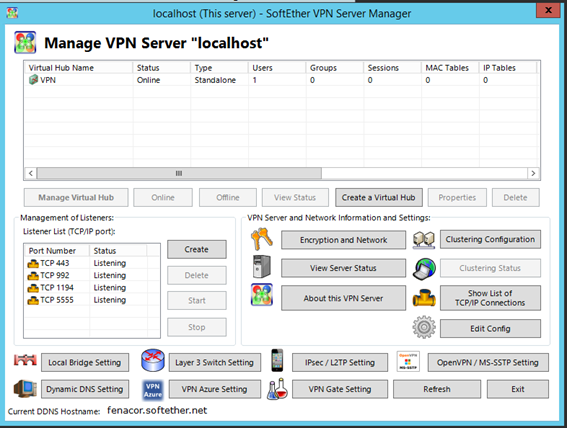This screenshot has height=428, width=567.
Task: Click the pipe icon beside TCP/IP Connections
Action: point(424,298)
